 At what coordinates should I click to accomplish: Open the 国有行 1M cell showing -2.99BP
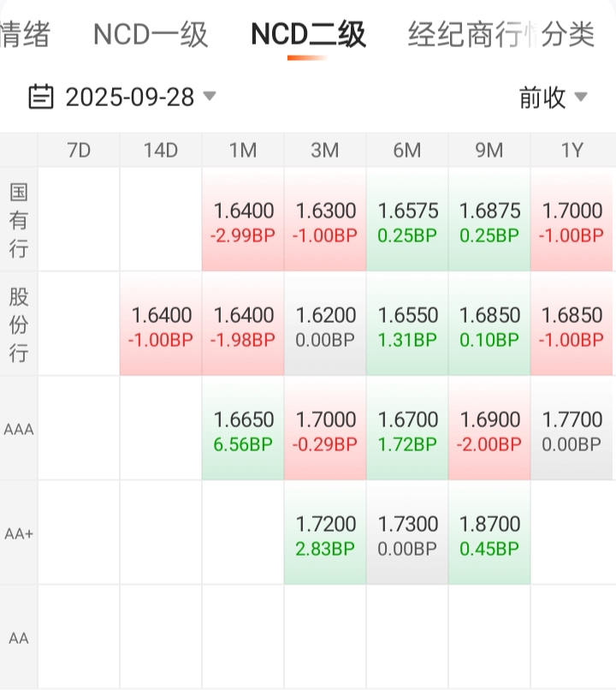244,221
